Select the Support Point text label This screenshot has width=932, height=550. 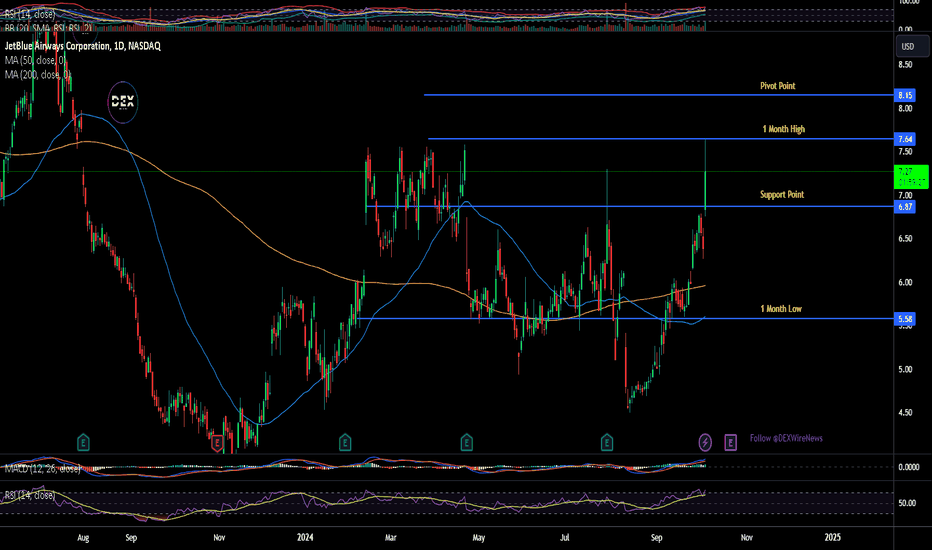pyautogui.click(x=782, y=194)
